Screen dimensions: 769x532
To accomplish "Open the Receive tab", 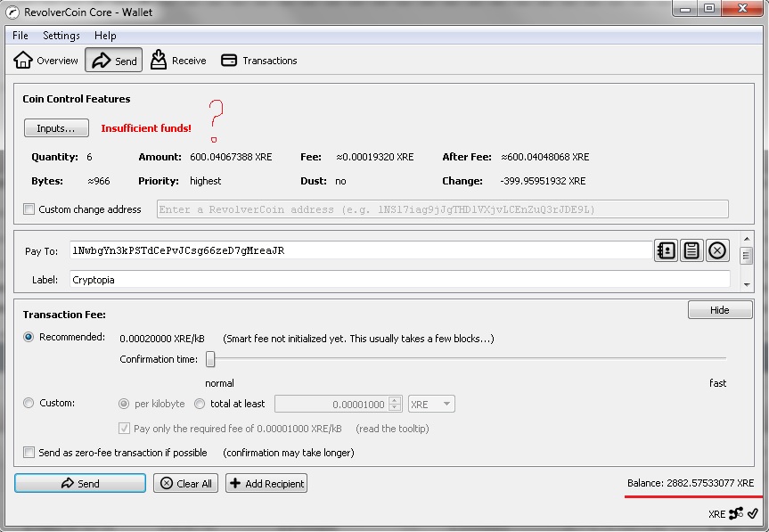I will [x=178, y=61].
